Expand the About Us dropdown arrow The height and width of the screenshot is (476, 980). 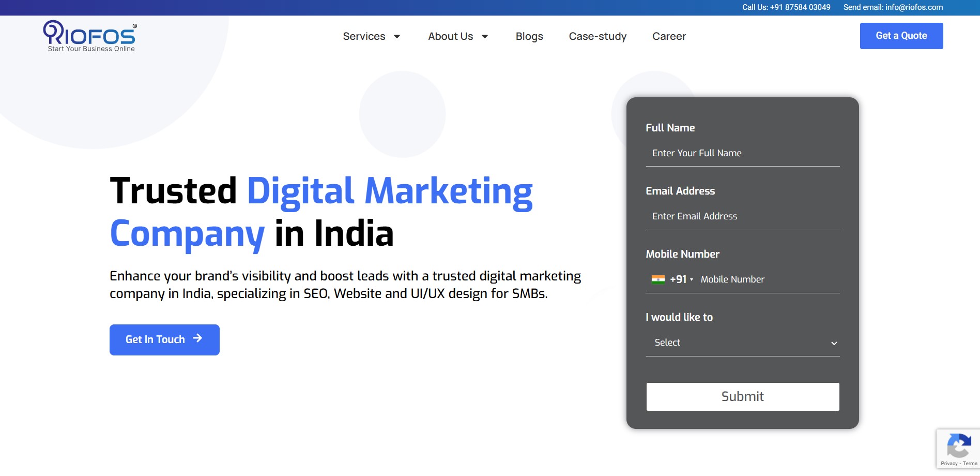click(x=485, y=37)
